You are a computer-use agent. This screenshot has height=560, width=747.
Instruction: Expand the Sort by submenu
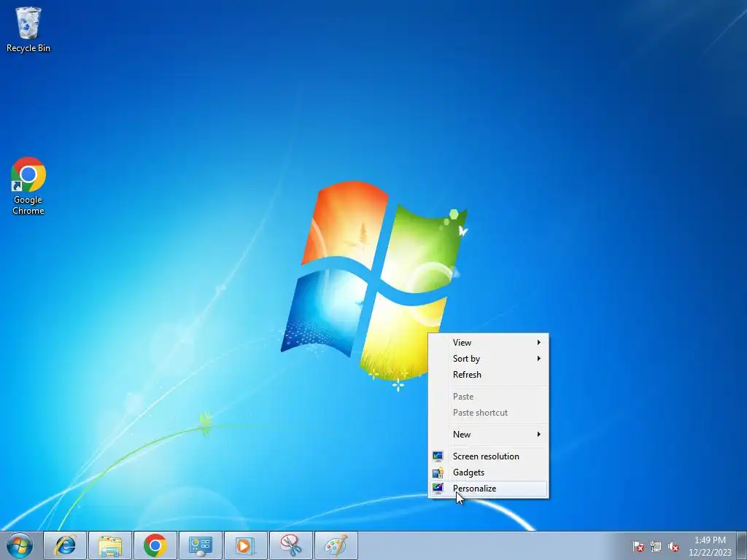[489, 359]
